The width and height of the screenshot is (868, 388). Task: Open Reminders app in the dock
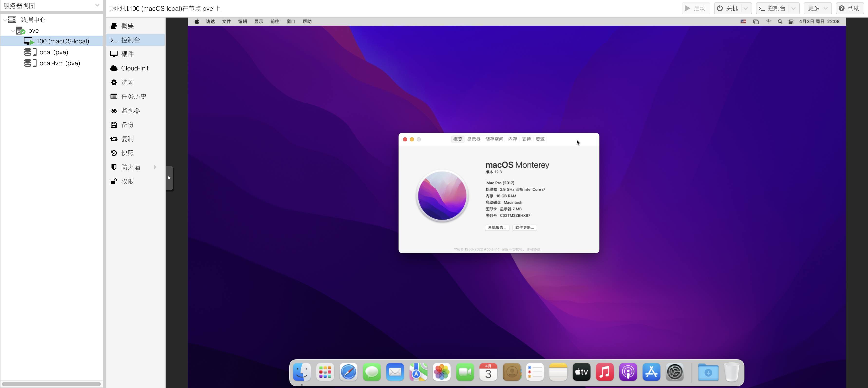pyautogui.click(x=535, y=372)
